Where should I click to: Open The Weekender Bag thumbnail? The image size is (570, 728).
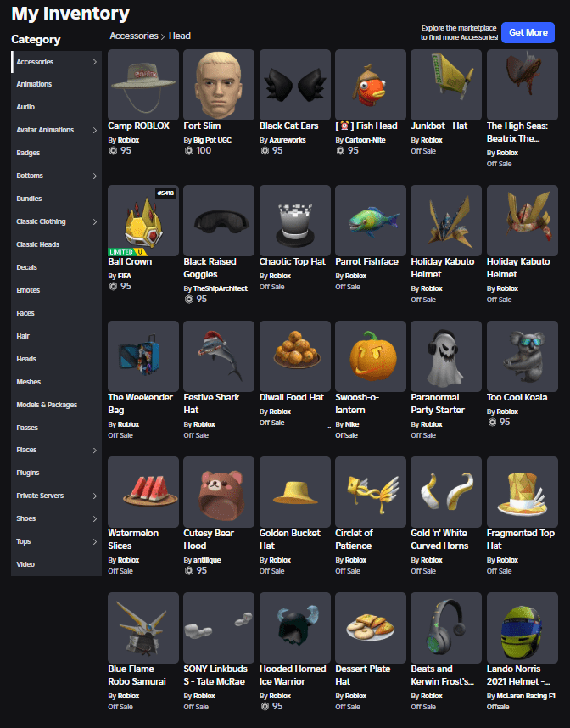click(x=143, y=356)
